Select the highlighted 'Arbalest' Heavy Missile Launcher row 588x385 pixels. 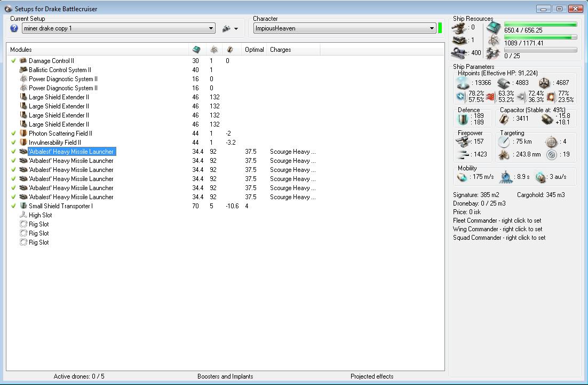(72, 152)
